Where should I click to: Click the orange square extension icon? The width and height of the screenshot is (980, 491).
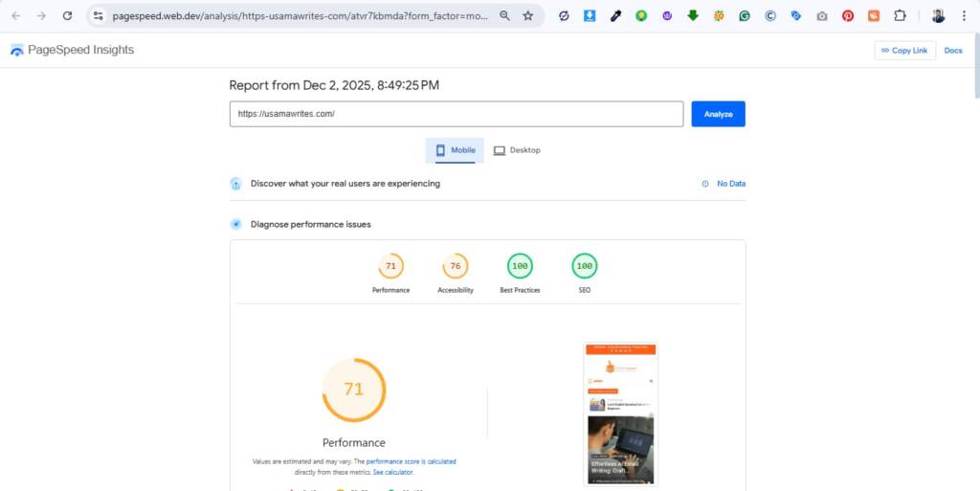click(x=874, y=16)
